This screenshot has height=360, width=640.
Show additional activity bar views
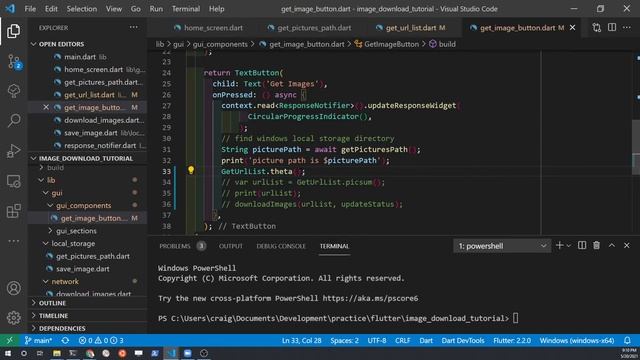(x=13, y=241)
